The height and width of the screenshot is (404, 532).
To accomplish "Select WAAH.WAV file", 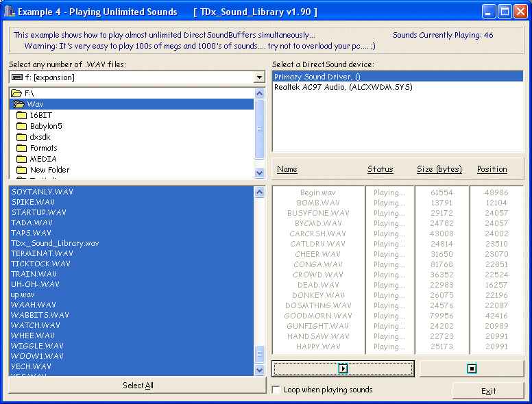I will coord(132,305).
